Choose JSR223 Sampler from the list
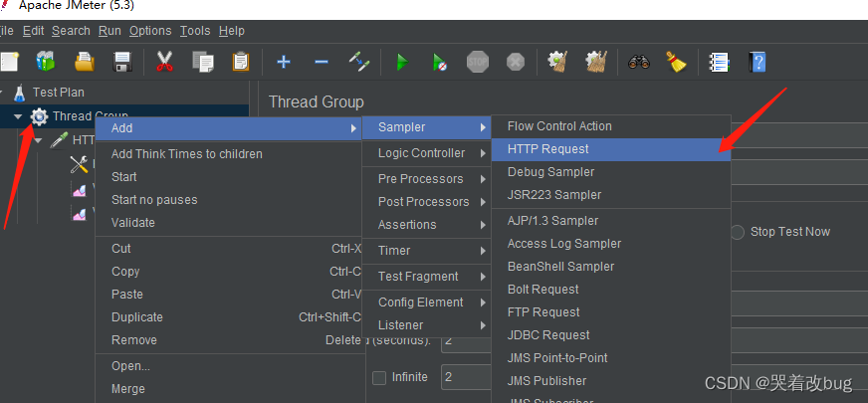This screenshot has width=868, height=403. point(611,195)
